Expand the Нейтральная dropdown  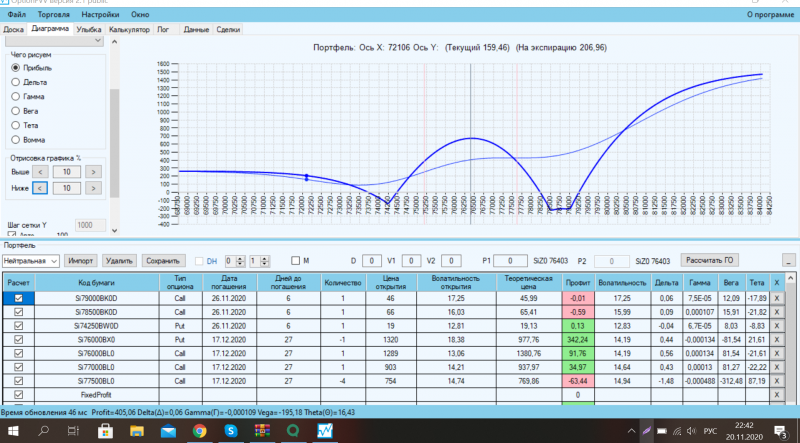(31, 261)
